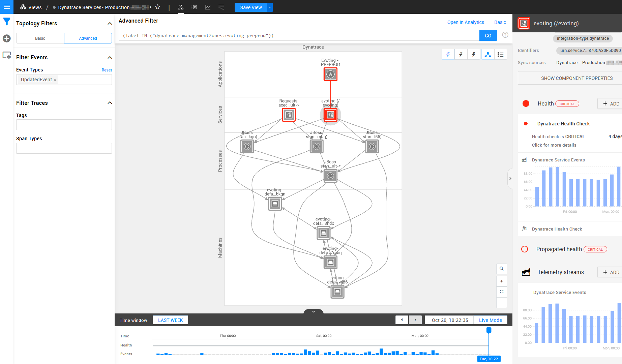Open the topology view icon in header
This screenshot has height=364, width=622.
[x=181, y=7]
